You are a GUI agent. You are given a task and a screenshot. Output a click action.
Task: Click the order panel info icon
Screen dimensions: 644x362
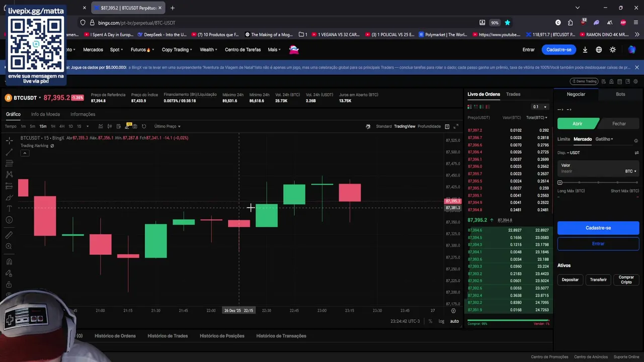pos(636,141)
